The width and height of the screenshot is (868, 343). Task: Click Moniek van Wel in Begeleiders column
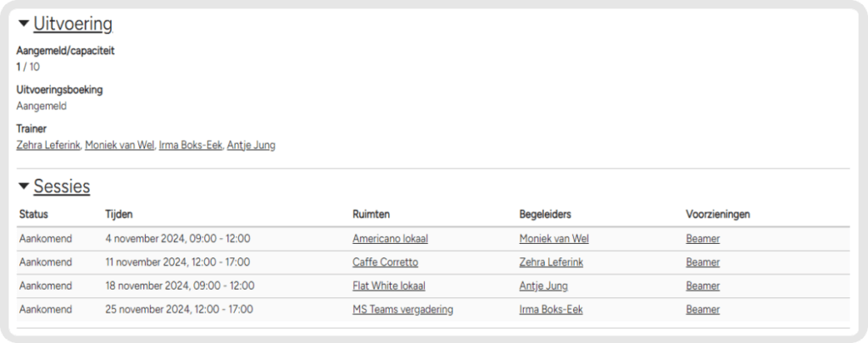click(x=554, y=239)
